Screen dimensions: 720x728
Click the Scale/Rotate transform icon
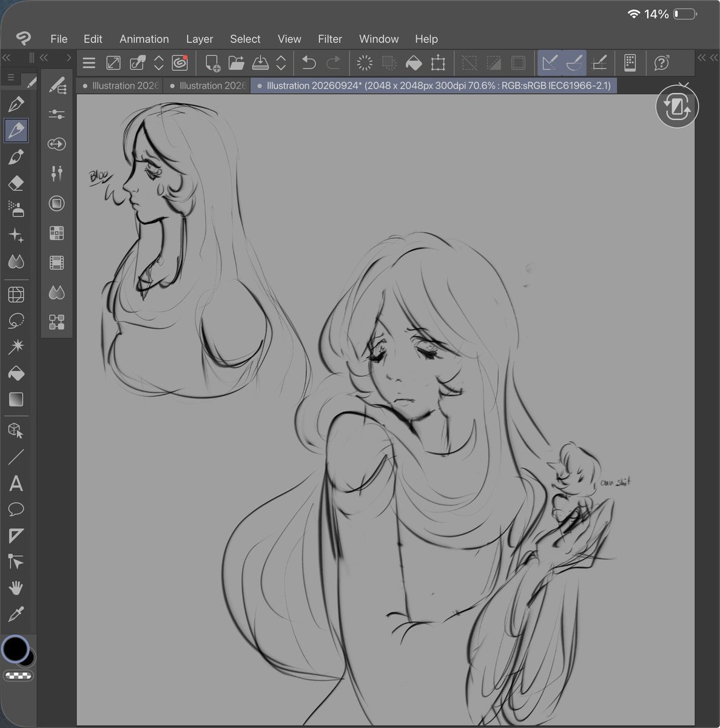(438, 62)
